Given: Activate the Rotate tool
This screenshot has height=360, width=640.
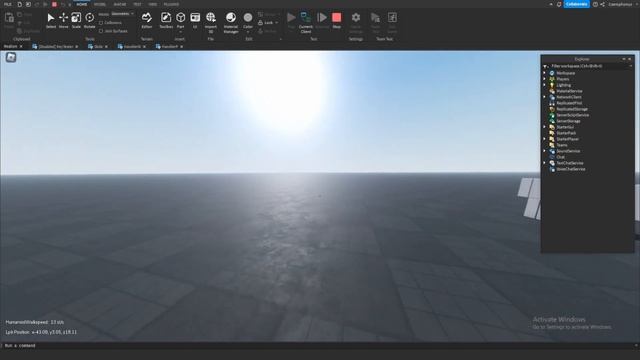Looking at the screenshot, I should pos(89,20).
